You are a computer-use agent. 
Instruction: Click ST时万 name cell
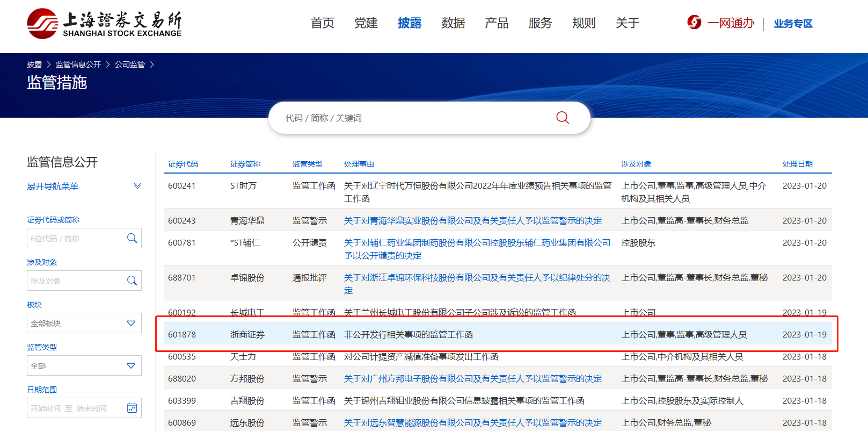pyautogui.click(x=243, y=185)
